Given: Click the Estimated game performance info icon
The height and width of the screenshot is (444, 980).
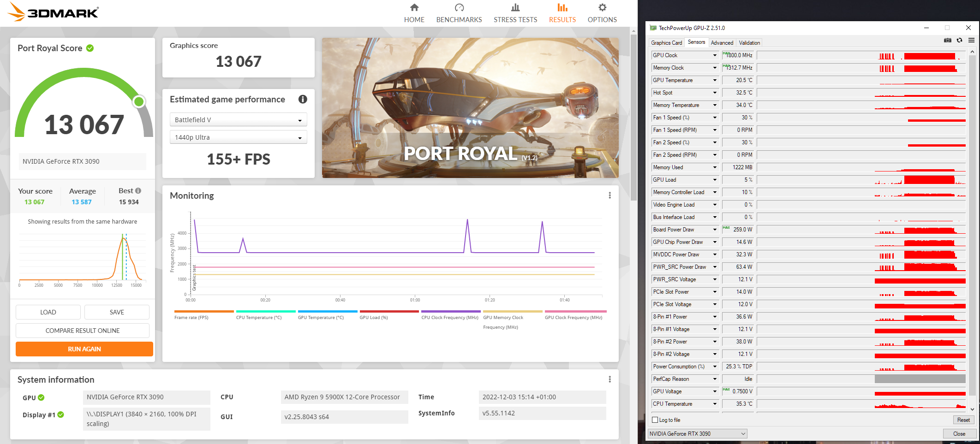Looking at the screenshot, I should click(x=303, y=99).
